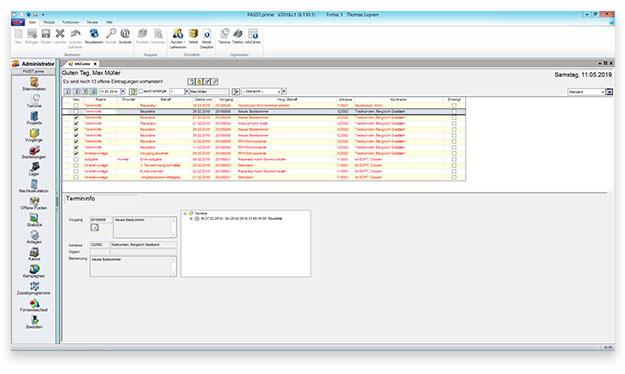Toggle Neu checkbox in first Reparatur row
The image size is (625, 374).
tap(76, 106)
